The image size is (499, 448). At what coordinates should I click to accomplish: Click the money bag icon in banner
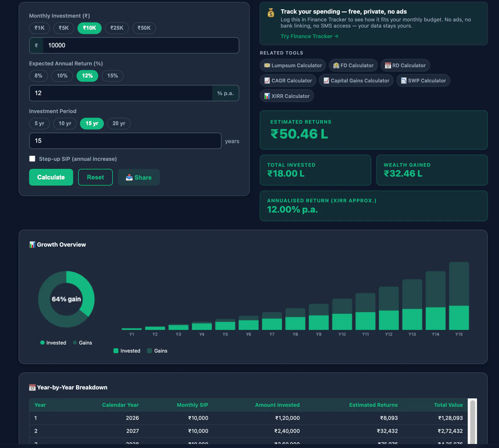(271, 13)
